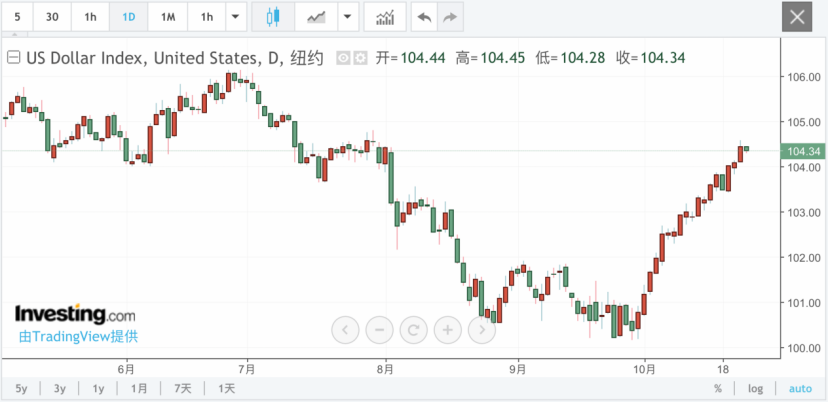Screen dimensions: 828x402
Task: Expand the time interval dropdown arrow
Action: [x=236, y=17]
